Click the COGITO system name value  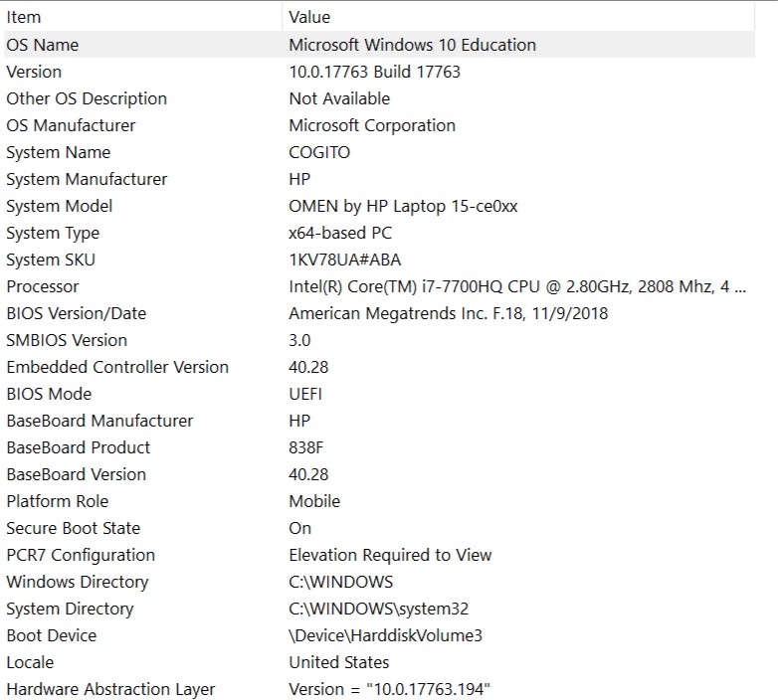point(319,152)
